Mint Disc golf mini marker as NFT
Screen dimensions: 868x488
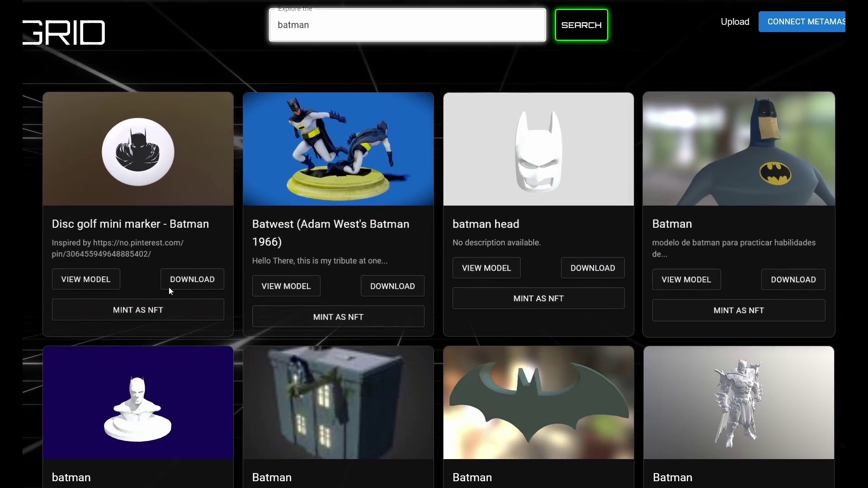click(x=138, y=310)
